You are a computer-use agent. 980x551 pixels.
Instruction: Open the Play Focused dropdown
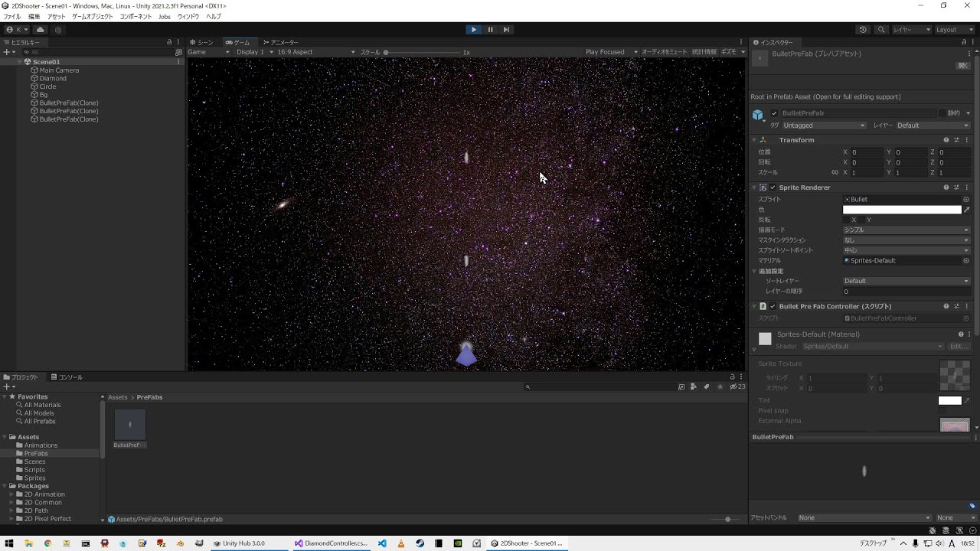pyautogui.click(x=611, y=52)
